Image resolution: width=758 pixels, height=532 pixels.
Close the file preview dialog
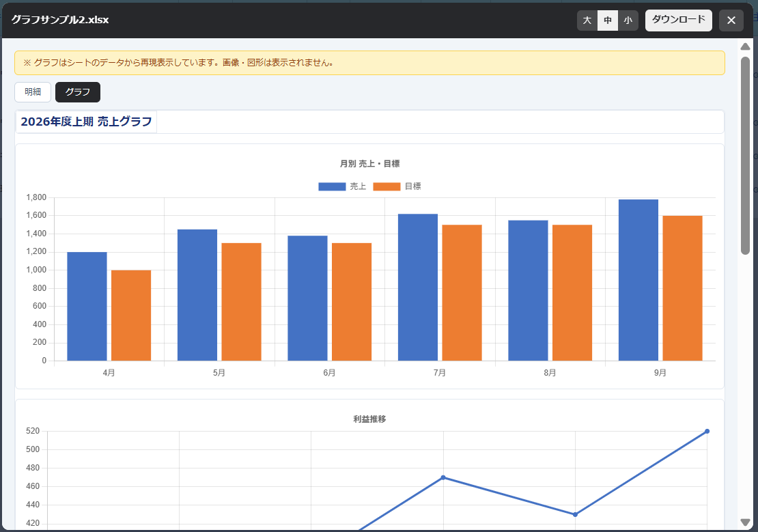pos(731,20)
